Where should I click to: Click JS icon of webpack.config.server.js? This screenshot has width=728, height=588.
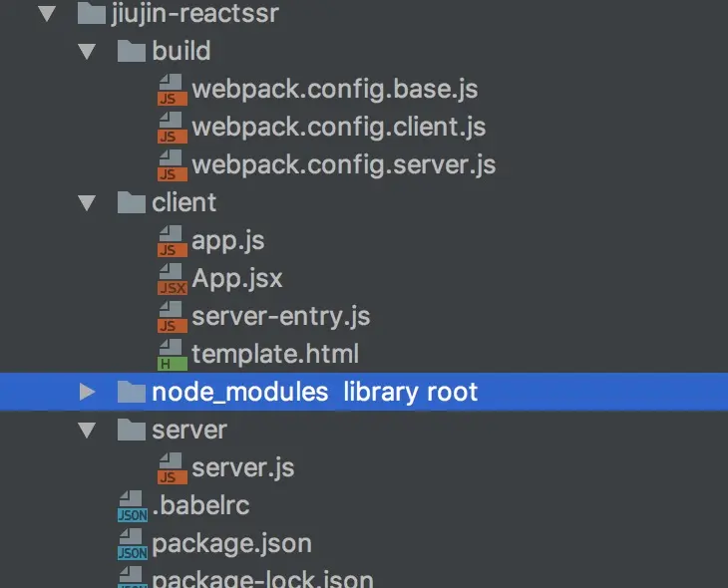pyautogui.click(x=173, y=165)
